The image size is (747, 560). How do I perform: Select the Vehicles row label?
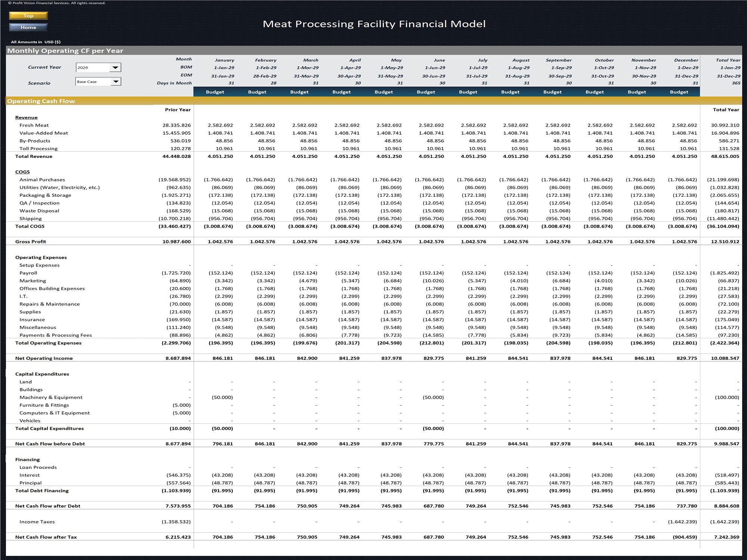[x=30, y=421]
